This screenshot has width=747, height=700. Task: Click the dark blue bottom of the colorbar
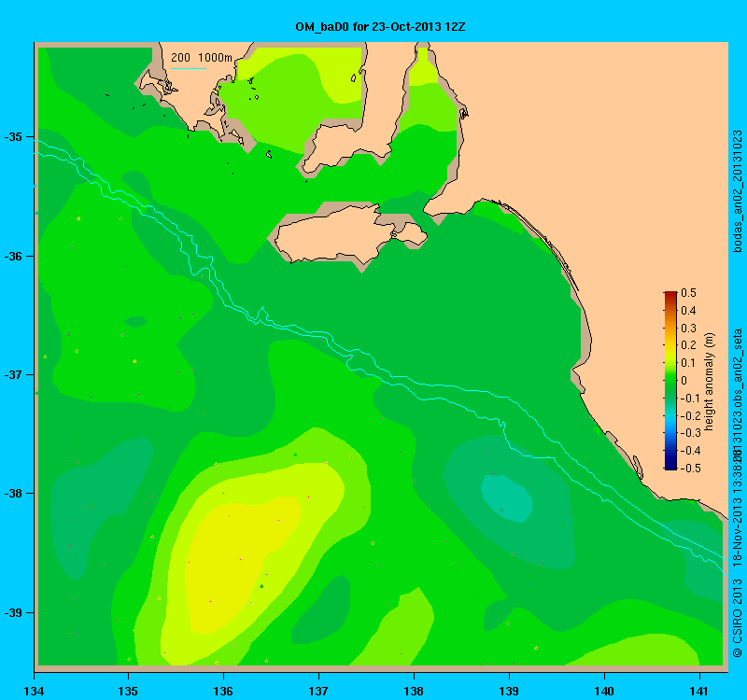[670, 465]
